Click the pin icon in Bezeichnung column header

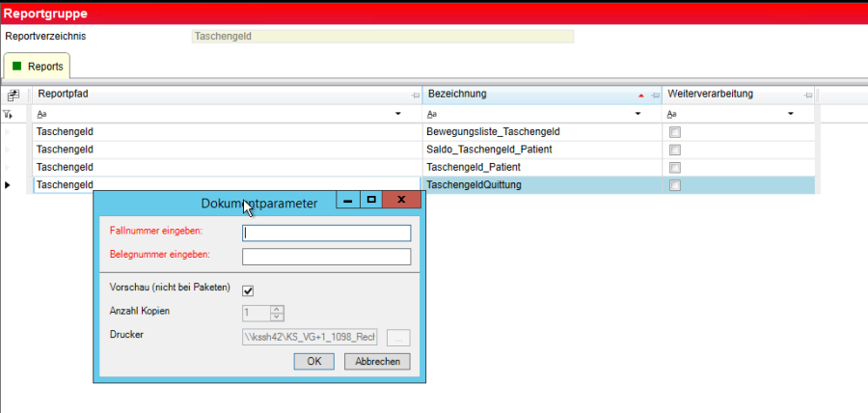[x=656, y=96]
